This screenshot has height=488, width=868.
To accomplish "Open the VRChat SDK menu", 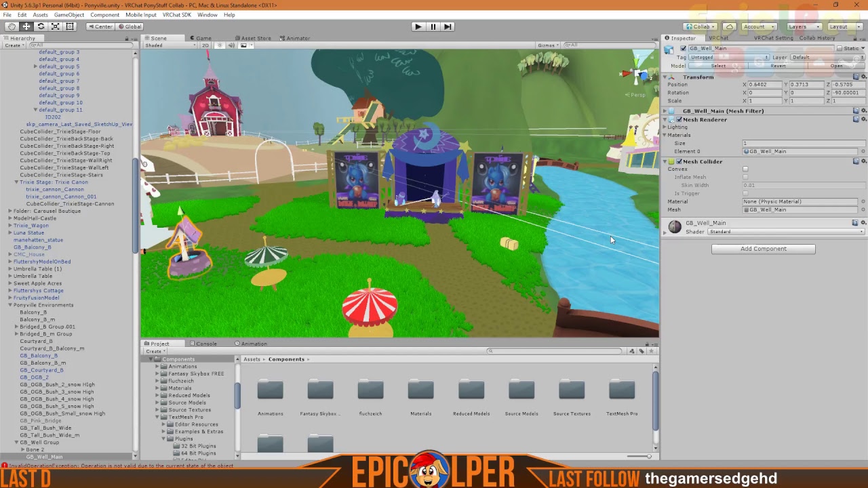I will click(176, 15).
